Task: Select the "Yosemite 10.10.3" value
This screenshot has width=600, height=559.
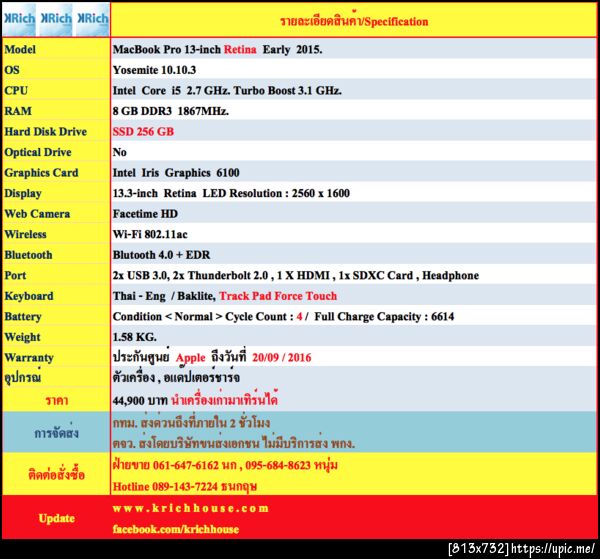Action: coord(154,70)
